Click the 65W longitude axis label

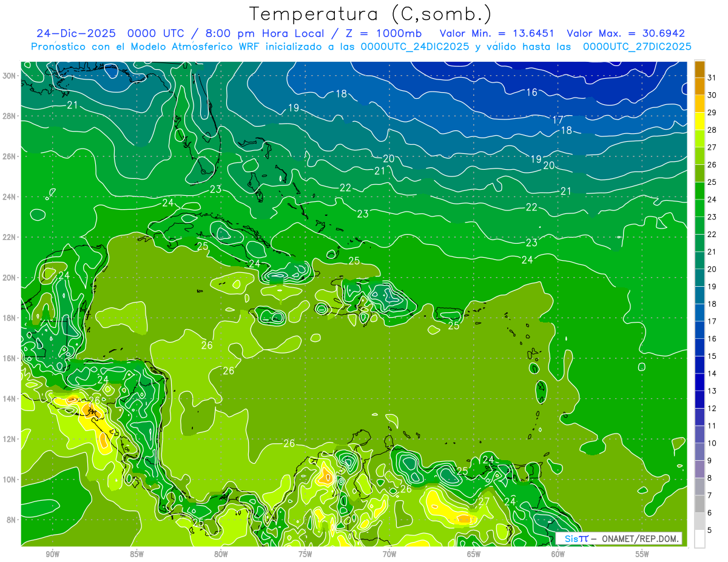click(474, 554)
